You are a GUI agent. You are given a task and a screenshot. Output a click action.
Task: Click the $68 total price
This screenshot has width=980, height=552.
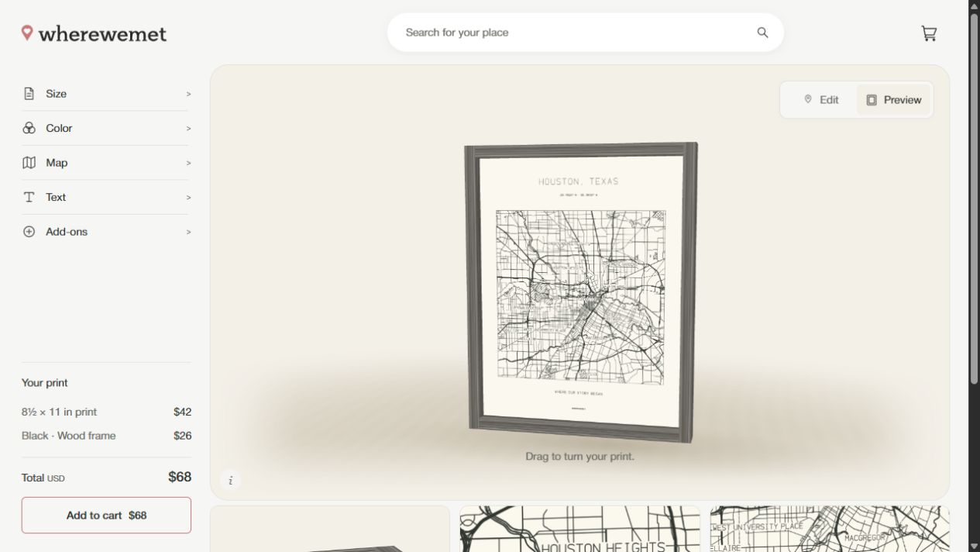[180, 477]
